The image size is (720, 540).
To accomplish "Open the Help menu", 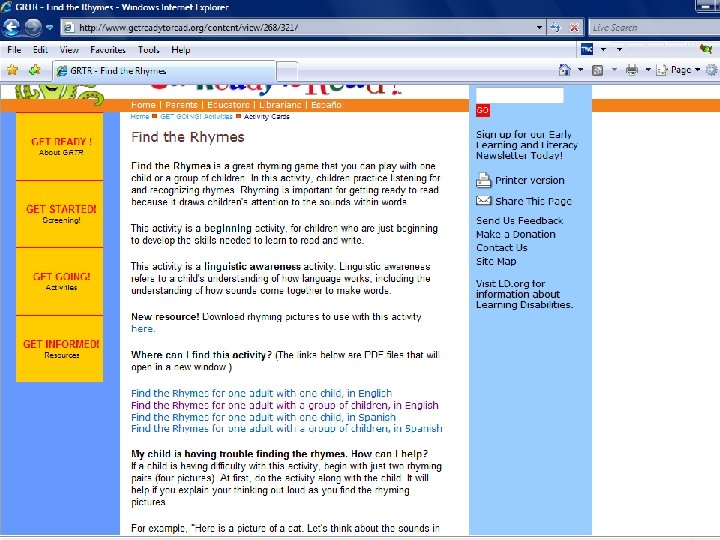I will point(180,50).
